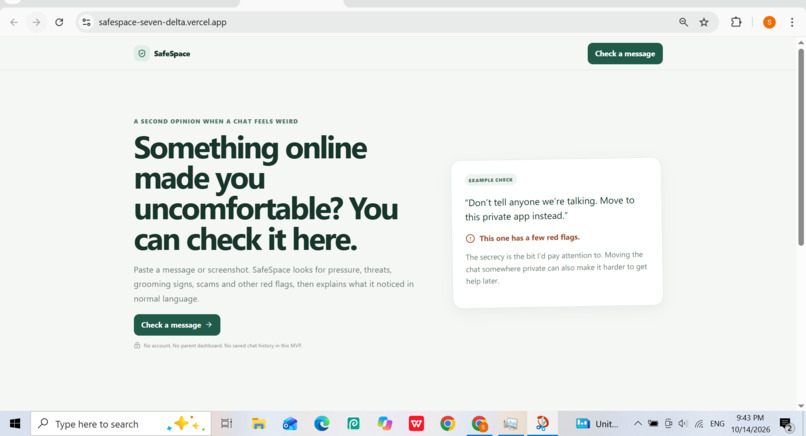The width and height of the screenshot is (806, 436).
Task: Click the SafeSpace brand name in header
Action: (x=172, y=53)
